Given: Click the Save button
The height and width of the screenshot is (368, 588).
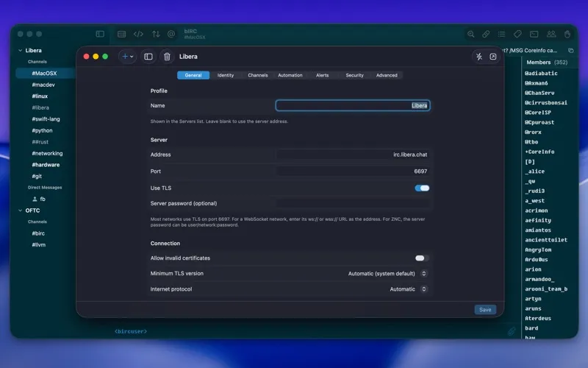Looking at the screenshot, I should tap(485, 310).
